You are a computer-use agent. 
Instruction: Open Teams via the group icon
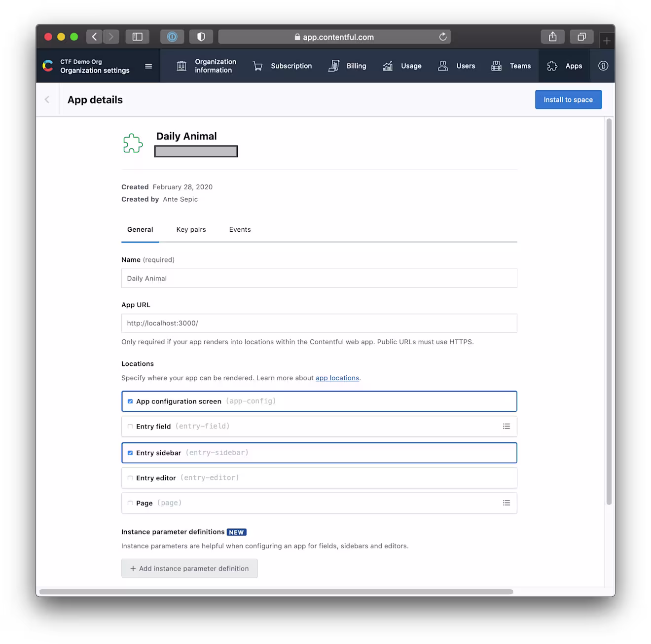click(497, 66)
